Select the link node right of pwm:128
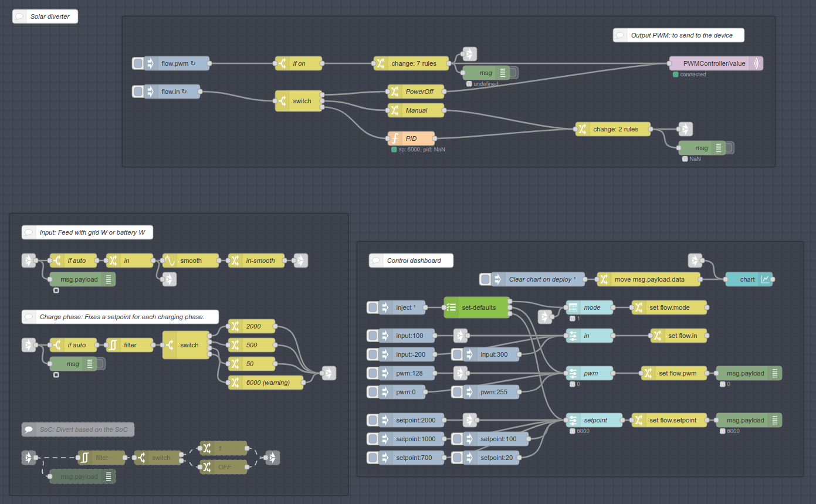This screenshot has height=504, width=816. [461, 373]
